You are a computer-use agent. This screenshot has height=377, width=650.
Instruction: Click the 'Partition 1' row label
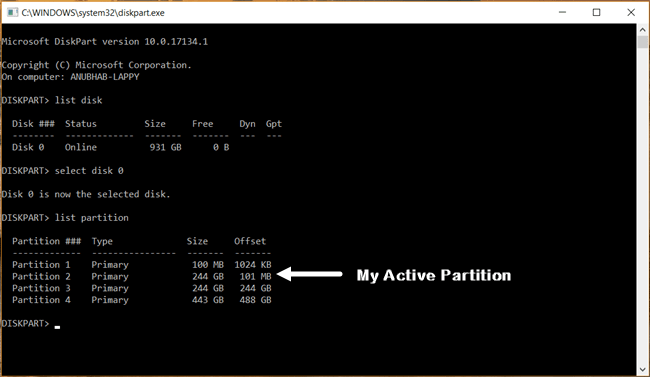(41, 265)
